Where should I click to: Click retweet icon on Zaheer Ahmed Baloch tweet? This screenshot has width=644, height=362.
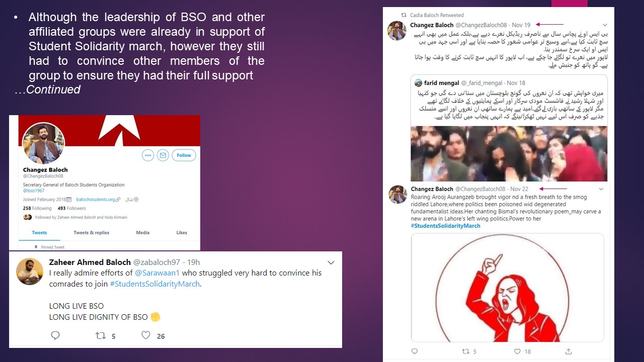101,335
